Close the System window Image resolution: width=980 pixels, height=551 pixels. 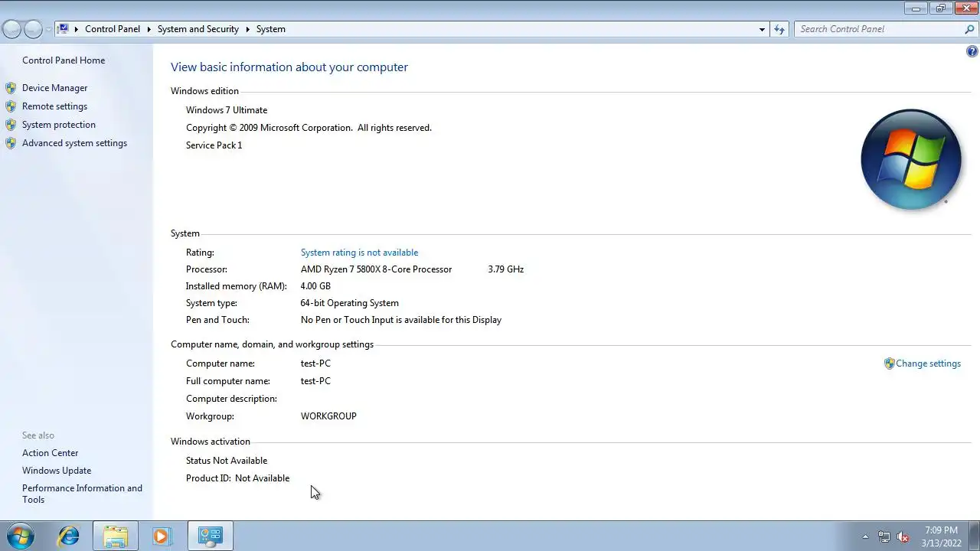tap(965, 8)
